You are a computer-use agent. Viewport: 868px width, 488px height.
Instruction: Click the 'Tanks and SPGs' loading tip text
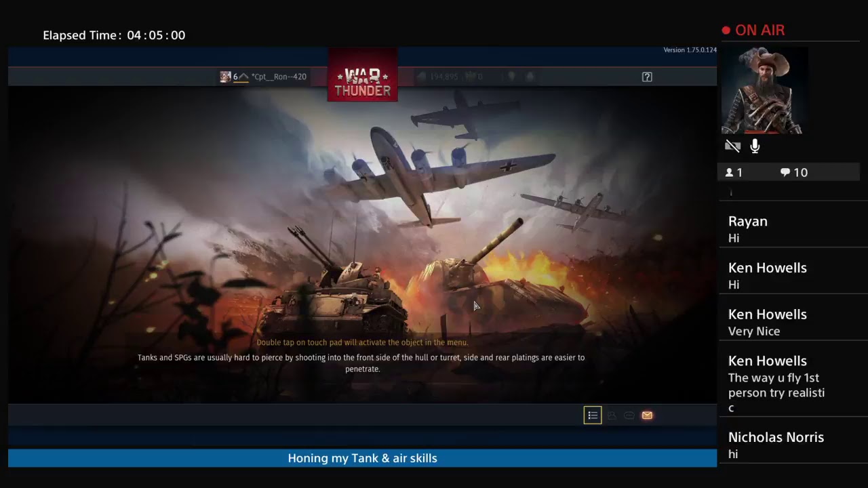(361, 363)
